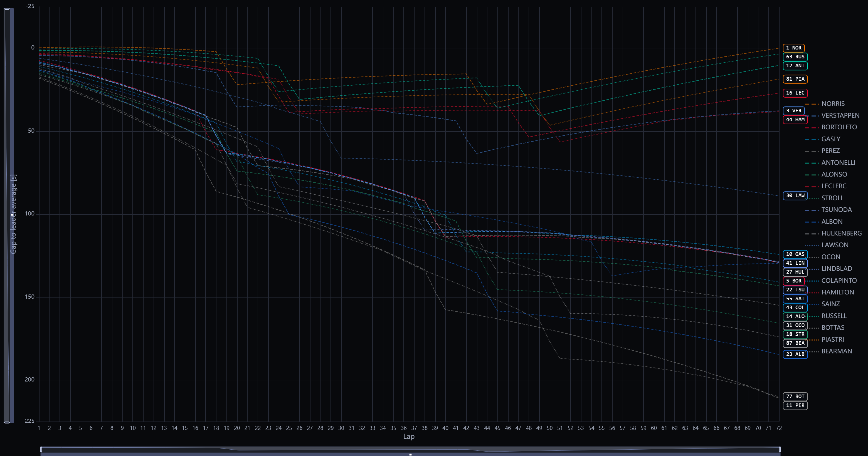Toggle the NORRIS legend entry

[x=825, y=104]
